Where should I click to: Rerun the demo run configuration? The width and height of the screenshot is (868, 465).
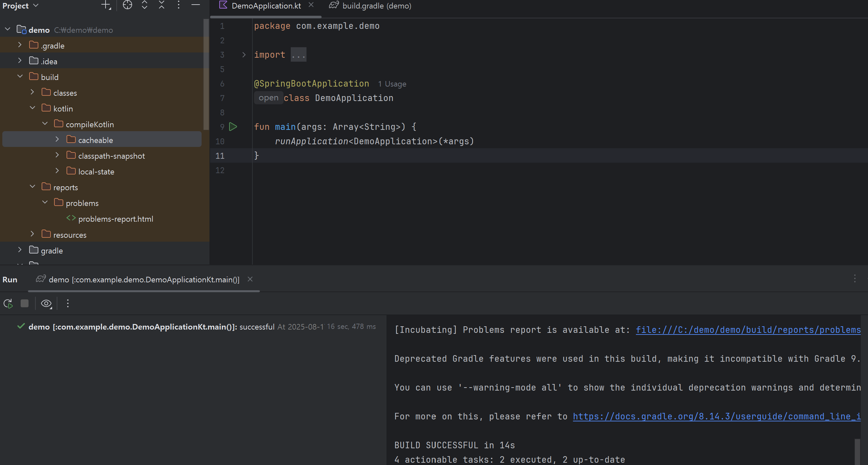[8, 303]
